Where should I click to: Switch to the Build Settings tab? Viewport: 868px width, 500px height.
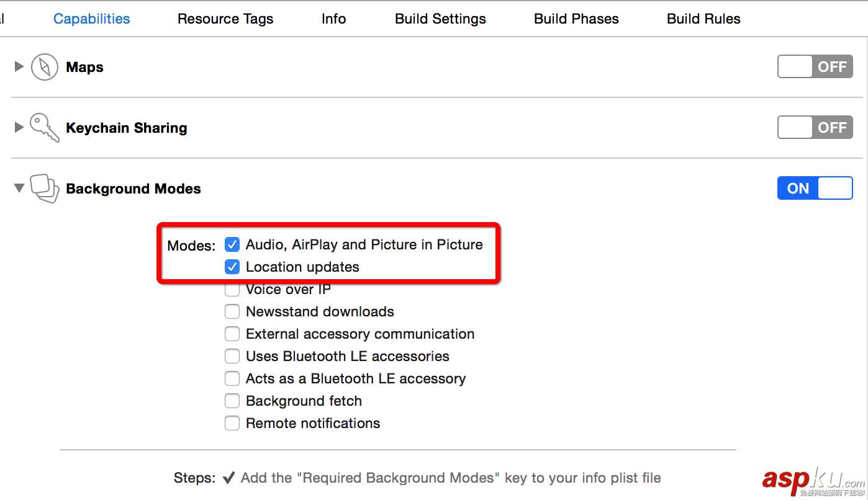pos(440,19)
